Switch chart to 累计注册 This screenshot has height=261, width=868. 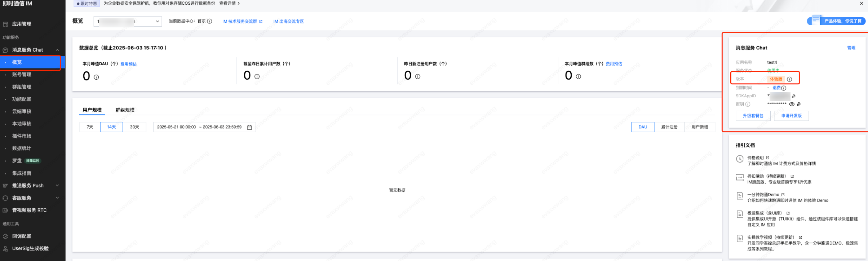coord(669,127)
